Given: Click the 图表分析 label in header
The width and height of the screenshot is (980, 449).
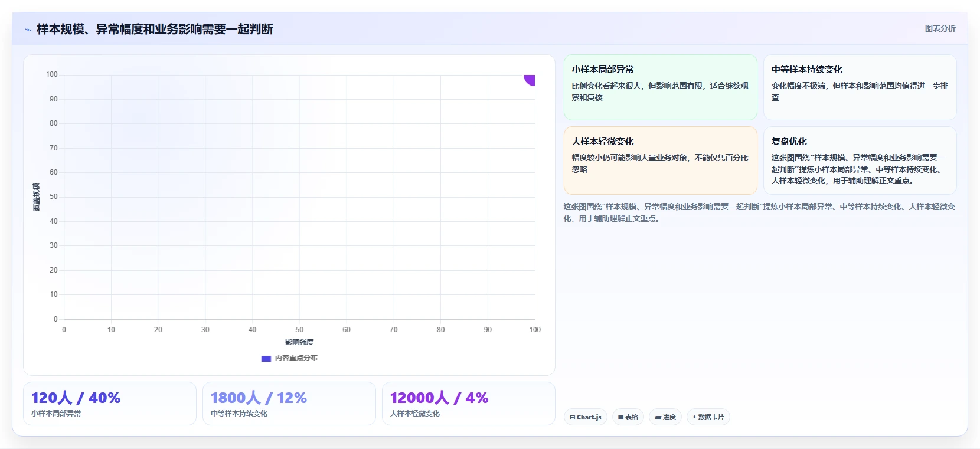Looking at the screenshot, I should click(940, 28).
